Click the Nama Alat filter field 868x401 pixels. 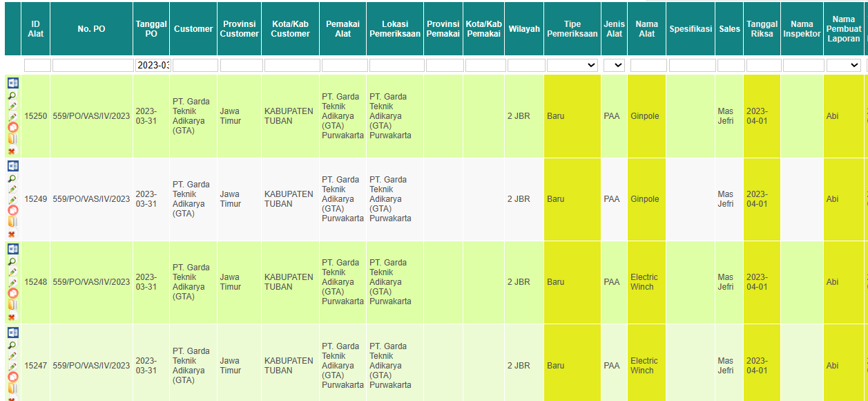[648, 65]
